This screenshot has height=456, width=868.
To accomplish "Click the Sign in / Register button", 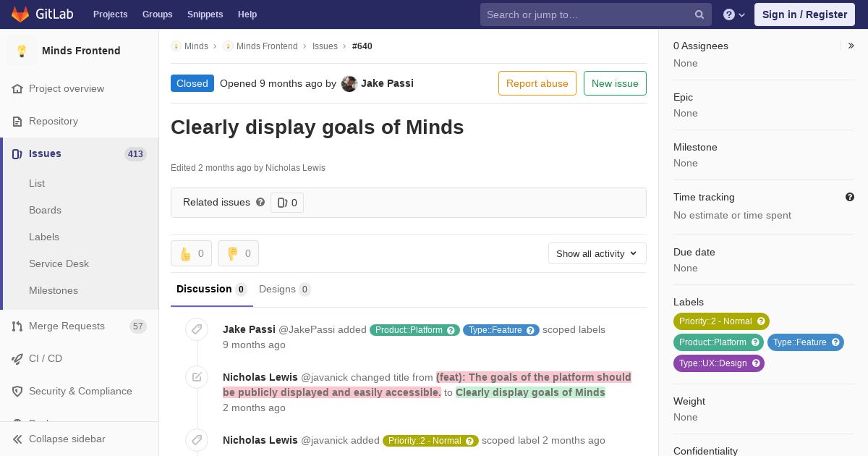I will coord(804,14).
